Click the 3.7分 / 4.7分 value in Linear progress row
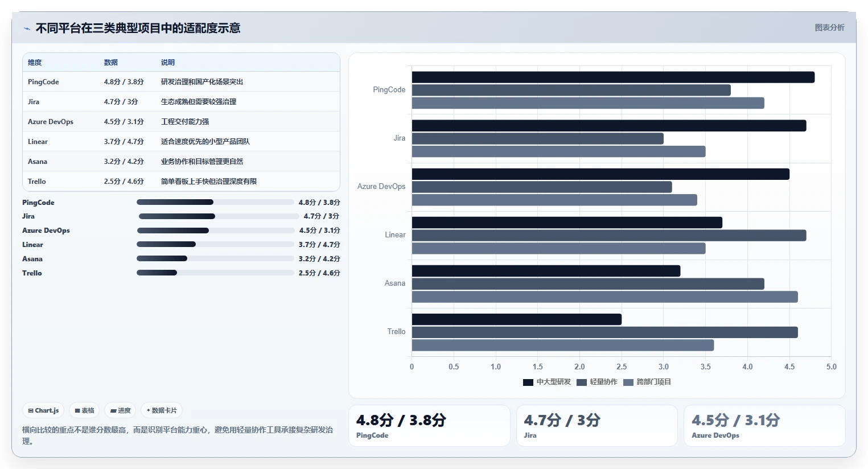868x469 pixels. 319,245
